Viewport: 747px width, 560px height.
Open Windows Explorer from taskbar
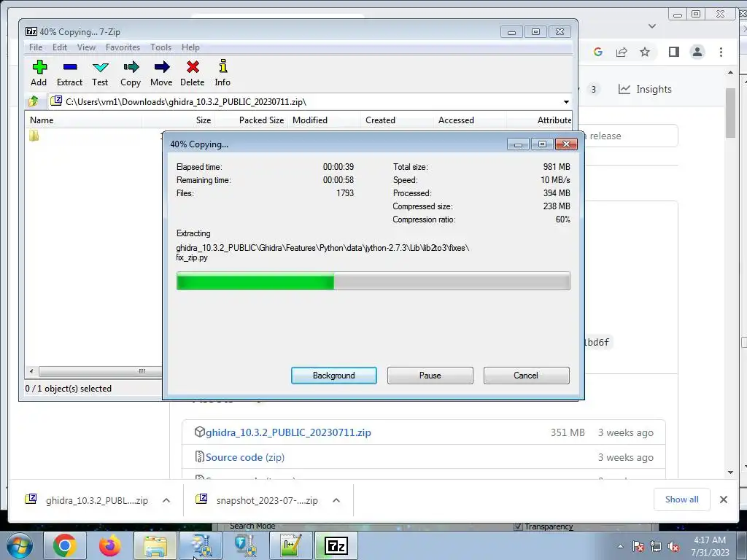pos(155,545)
